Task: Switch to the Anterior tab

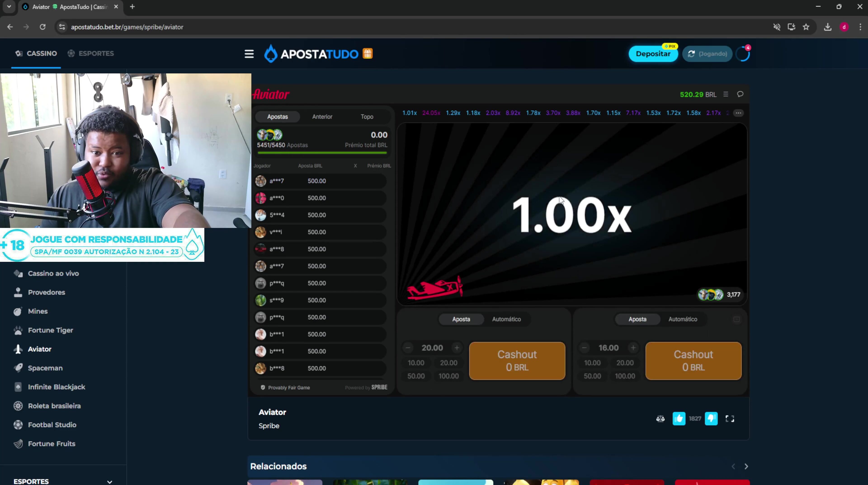Action: pos(322,117)
